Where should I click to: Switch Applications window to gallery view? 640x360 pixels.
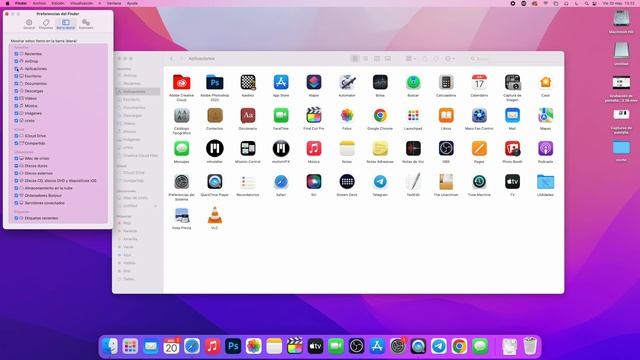[388, 59]
